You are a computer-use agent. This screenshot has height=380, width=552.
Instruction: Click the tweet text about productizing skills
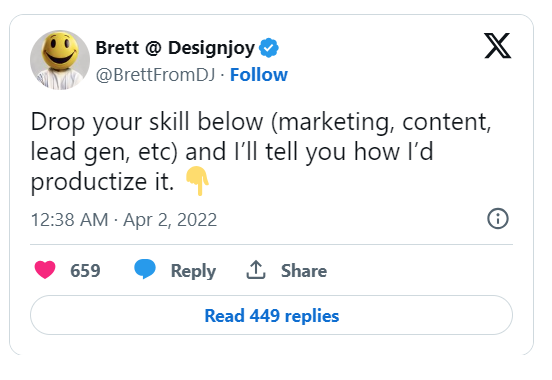261,152
